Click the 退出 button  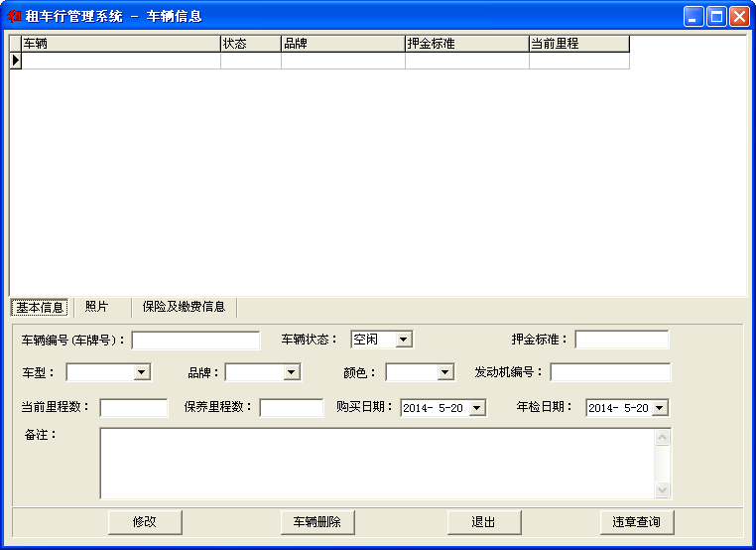pyautogui.click(x=484, y=522)
